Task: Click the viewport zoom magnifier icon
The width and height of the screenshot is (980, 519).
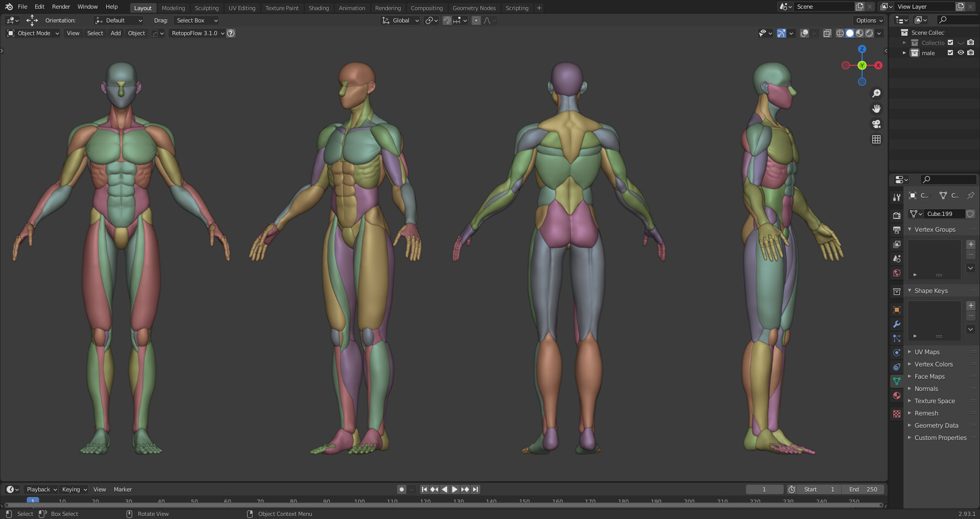Action: click(x=876, y=94)
